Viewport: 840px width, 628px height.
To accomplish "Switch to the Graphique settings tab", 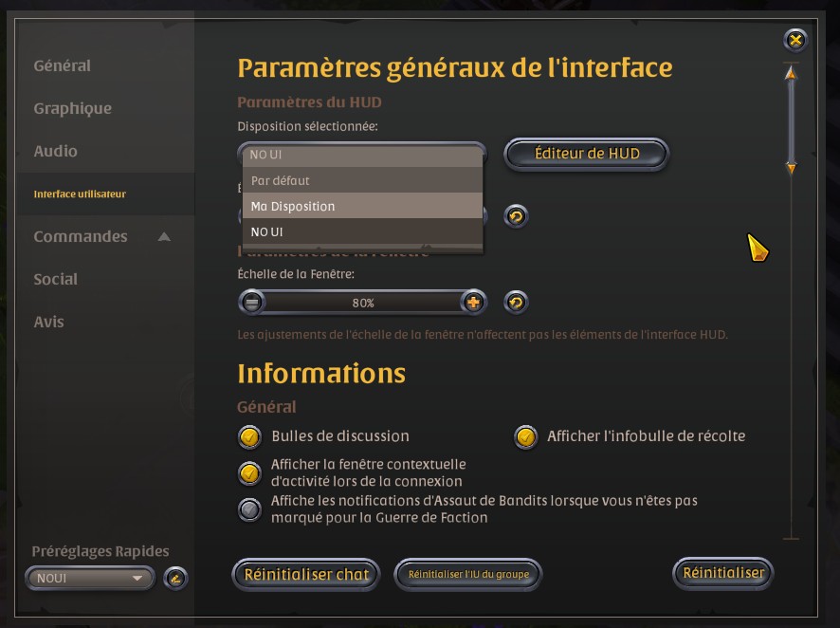I will 73,108.
